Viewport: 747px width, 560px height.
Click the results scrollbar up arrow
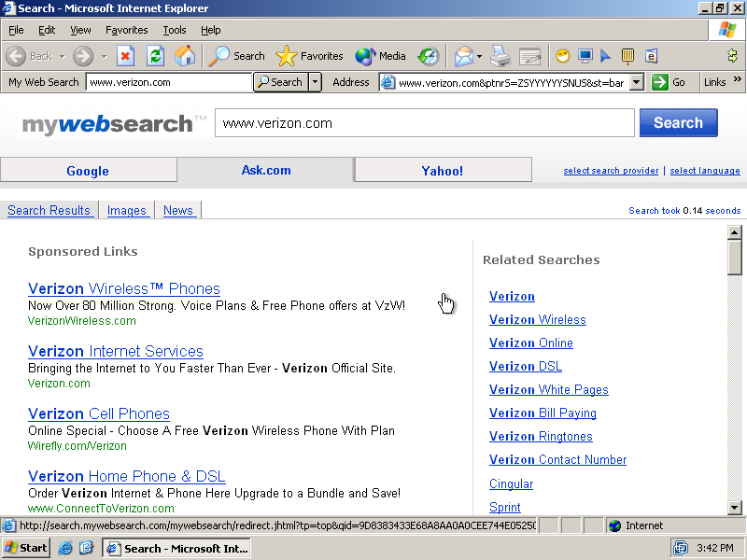pos(735,232)
